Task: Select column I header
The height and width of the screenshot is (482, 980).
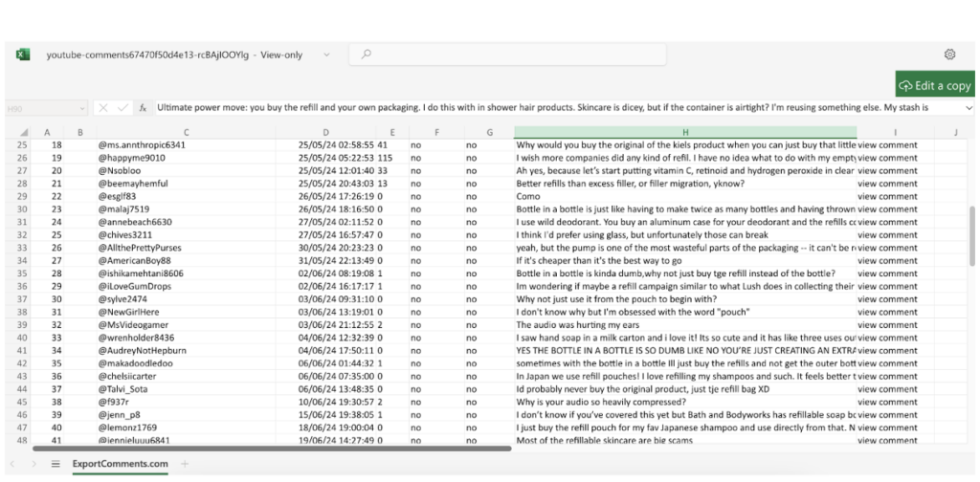Action: coord(896,132)
